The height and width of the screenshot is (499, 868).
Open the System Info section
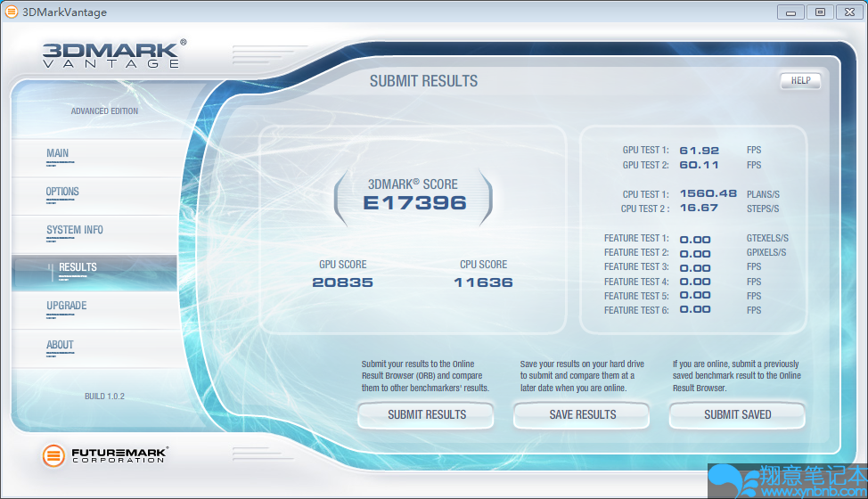pos(75,230)
